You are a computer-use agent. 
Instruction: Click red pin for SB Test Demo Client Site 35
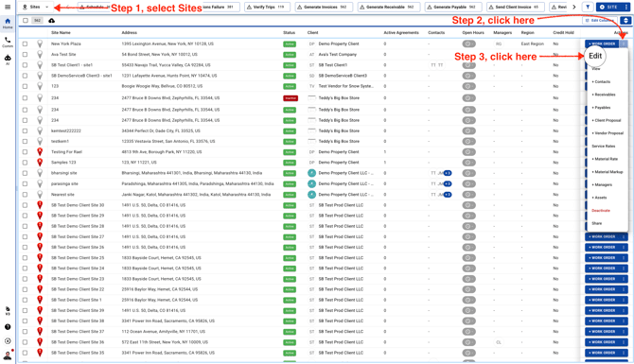click(x=40, y=353)
